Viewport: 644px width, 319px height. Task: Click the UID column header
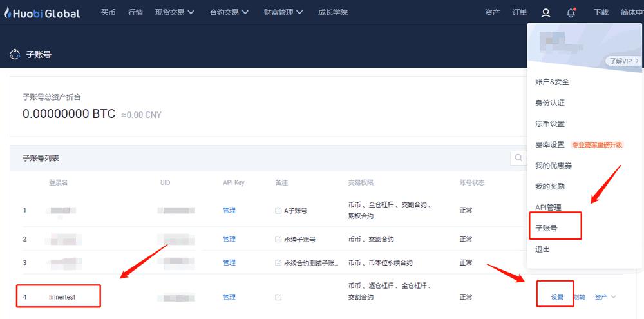tap(165, 182)
